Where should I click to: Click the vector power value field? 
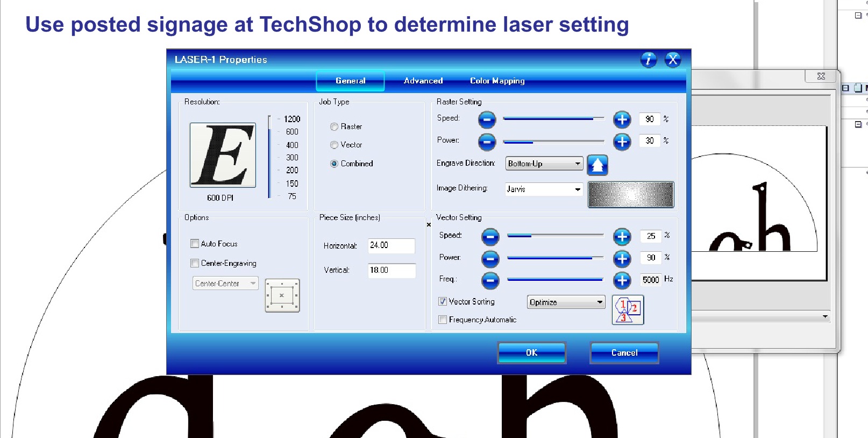click(x=651, y=258)
